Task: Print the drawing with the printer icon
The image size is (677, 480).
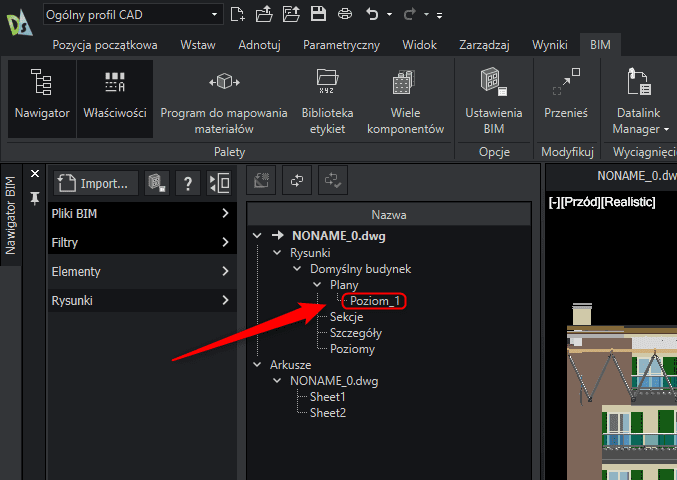Action: (x=345, y=14)
